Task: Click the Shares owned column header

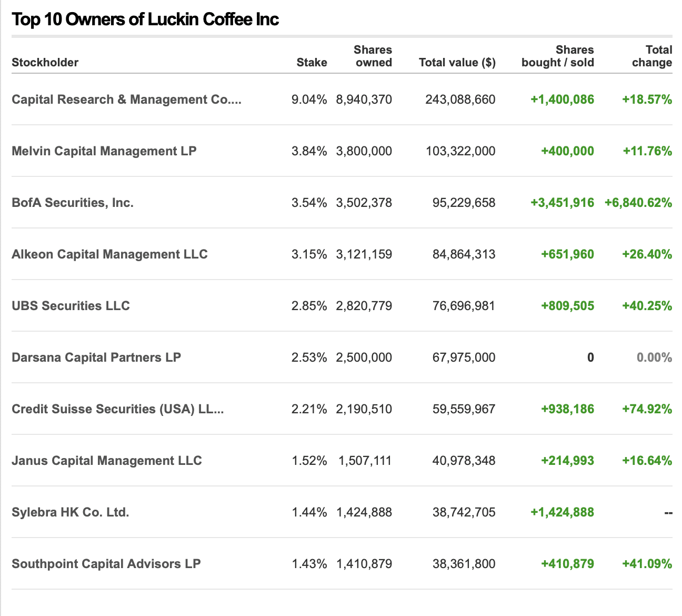Action: (373, 56)
